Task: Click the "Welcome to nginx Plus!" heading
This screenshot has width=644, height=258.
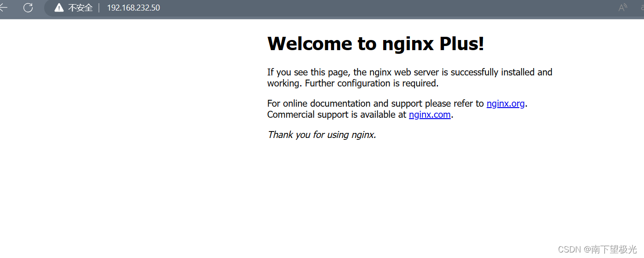Action: coord(375,44)
